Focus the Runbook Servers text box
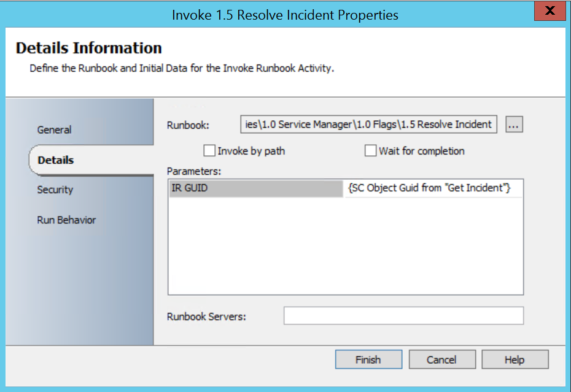Screen dimensions: 571x392 [403, 317]
